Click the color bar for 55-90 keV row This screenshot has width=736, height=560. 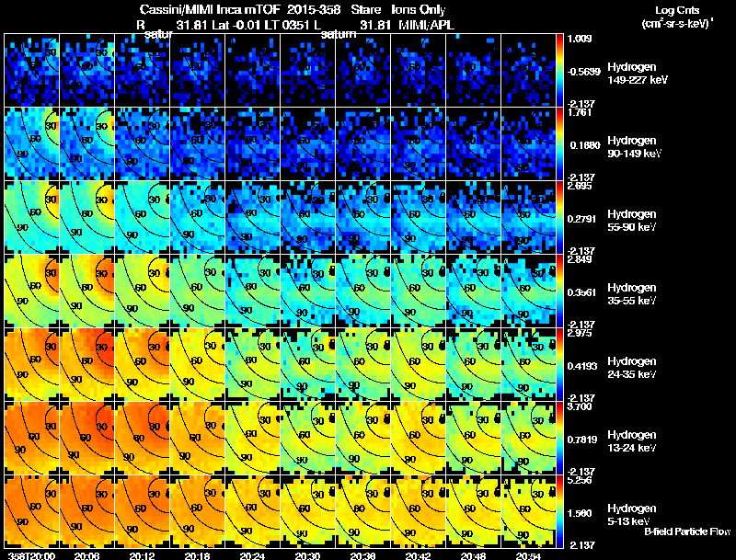559,218
